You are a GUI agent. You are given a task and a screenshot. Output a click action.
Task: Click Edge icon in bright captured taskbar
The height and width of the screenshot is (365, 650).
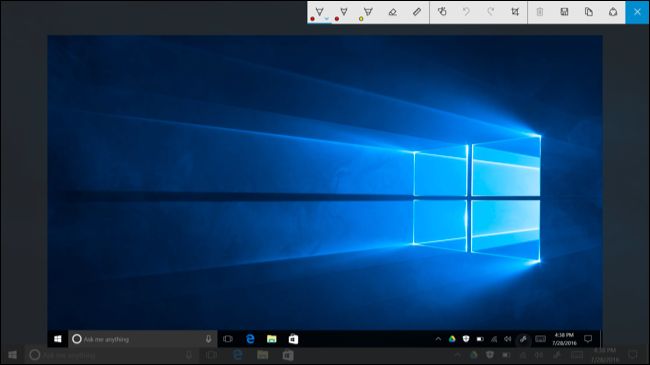(250, 339)
